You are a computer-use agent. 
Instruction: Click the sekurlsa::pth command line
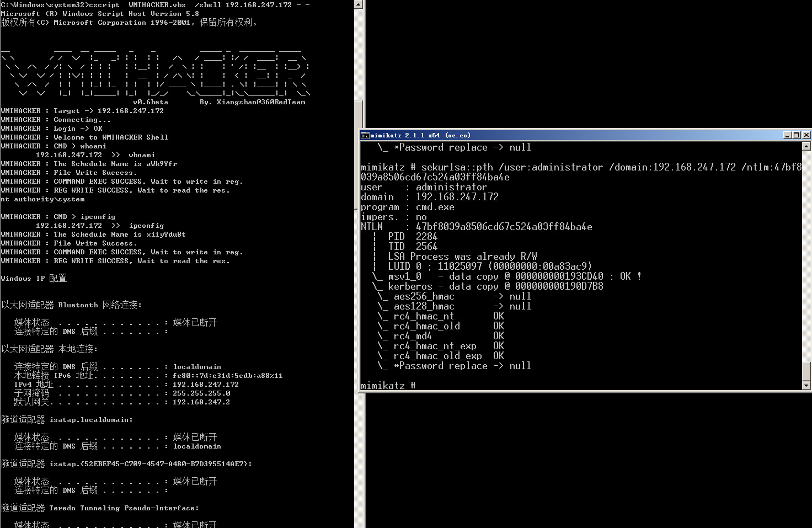581,172
